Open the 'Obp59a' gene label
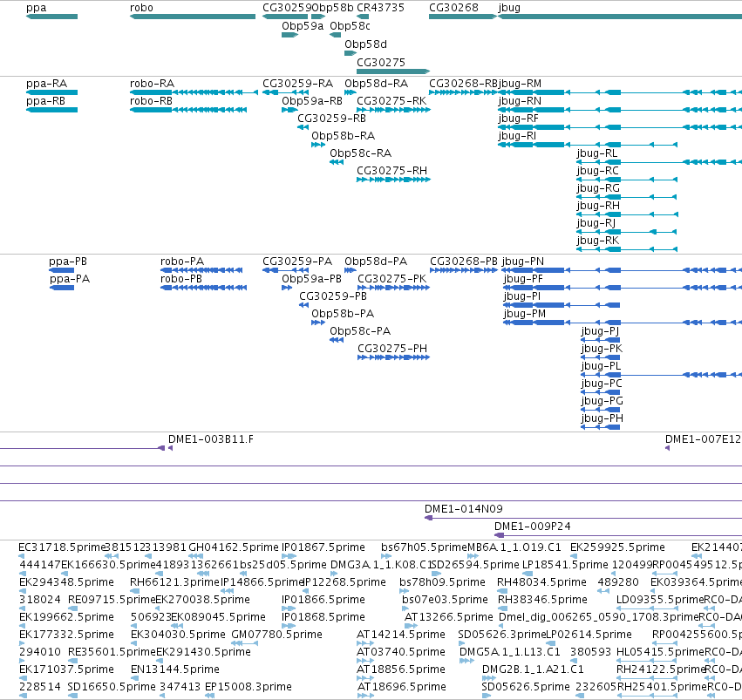The height and width of the screenshot is (700, 742). pyautogui.click(x=303, y=26)
